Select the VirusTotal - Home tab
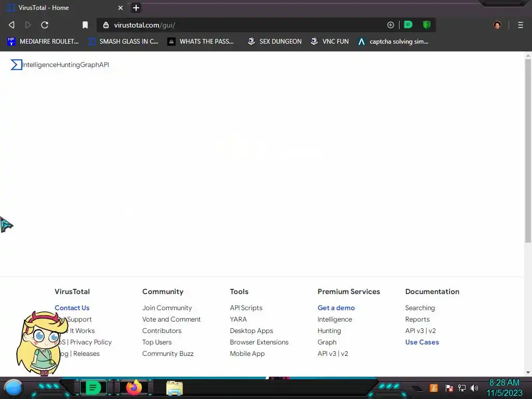Image resolution: width=532 pixels, height=399 pixels. (x=64, y=7)
